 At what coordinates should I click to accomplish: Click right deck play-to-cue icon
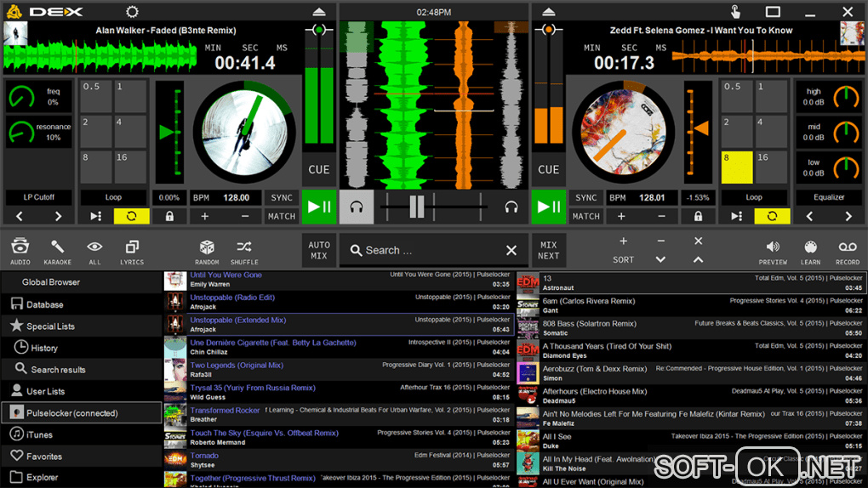(x=736, y=216)
